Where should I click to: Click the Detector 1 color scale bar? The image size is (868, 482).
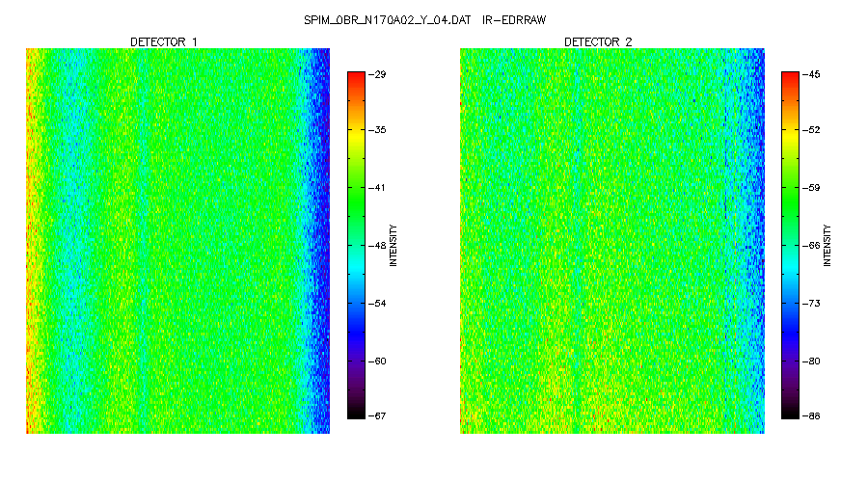356,245
